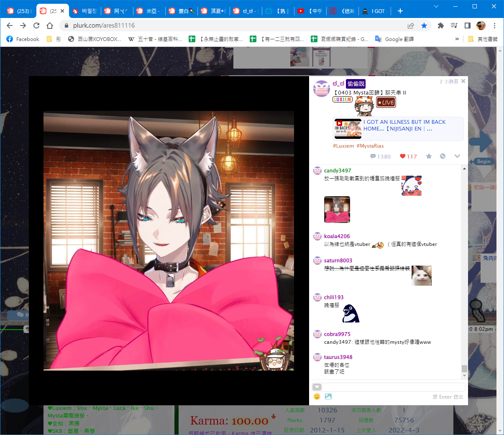The height and width of the screenshot is (435, 504).
Task: Open a new browser tab
Action: (x=400, y=11)
